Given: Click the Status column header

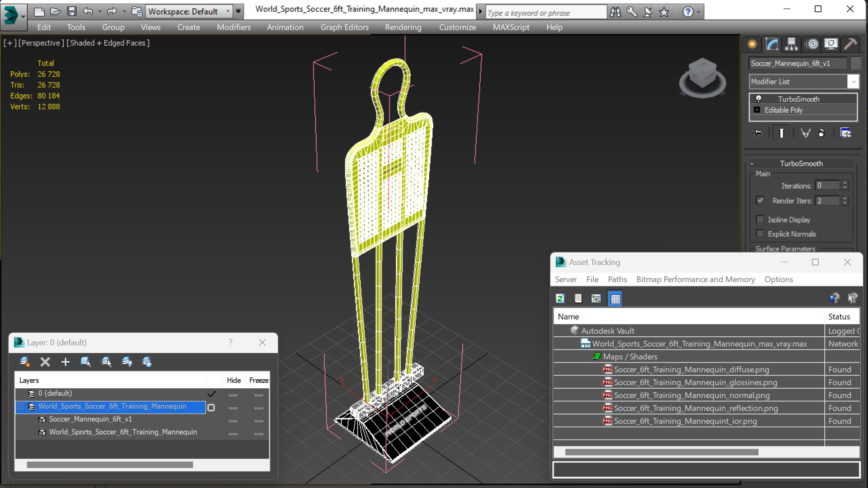Looking at the screenshot, I should click(x=842, y=316).
